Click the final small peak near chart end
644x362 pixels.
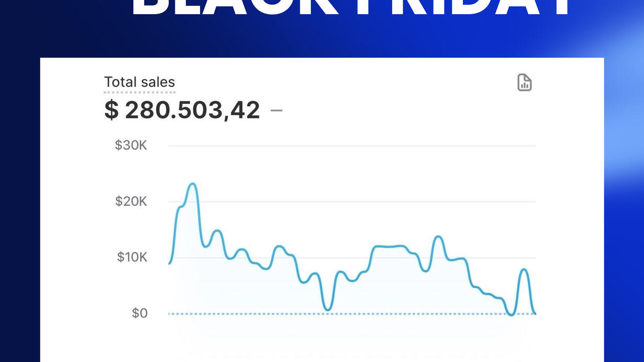tap(524, 269)
